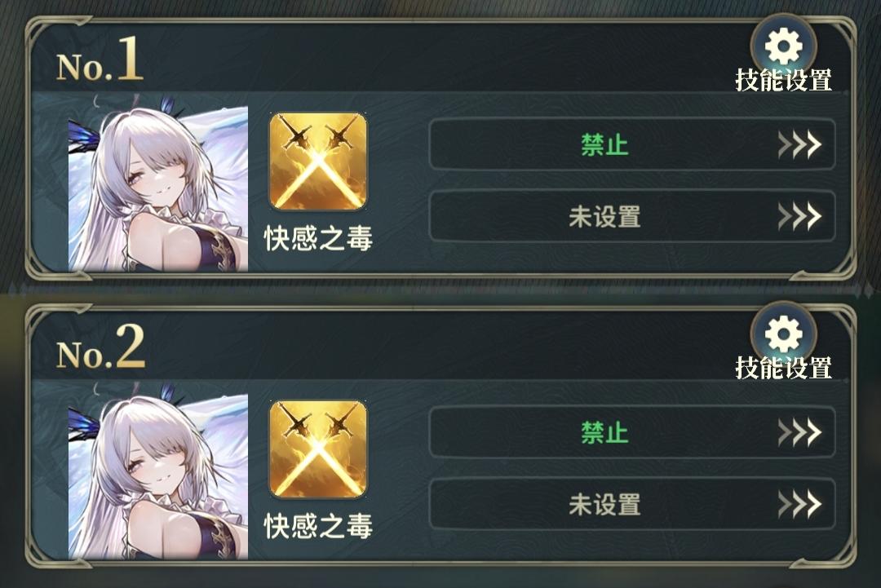Select the character portrait in No.2
Screen dimensions: 881x588
coord(158,475)
